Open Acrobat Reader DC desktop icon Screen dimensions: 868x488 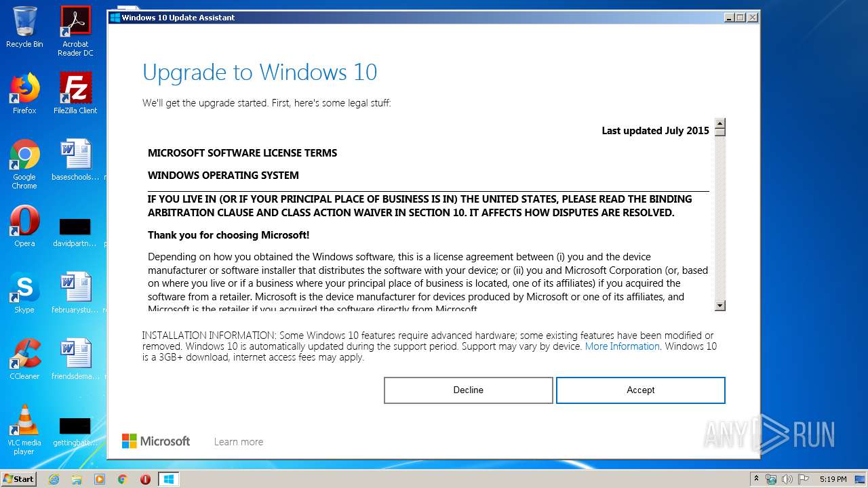(75, 31)
